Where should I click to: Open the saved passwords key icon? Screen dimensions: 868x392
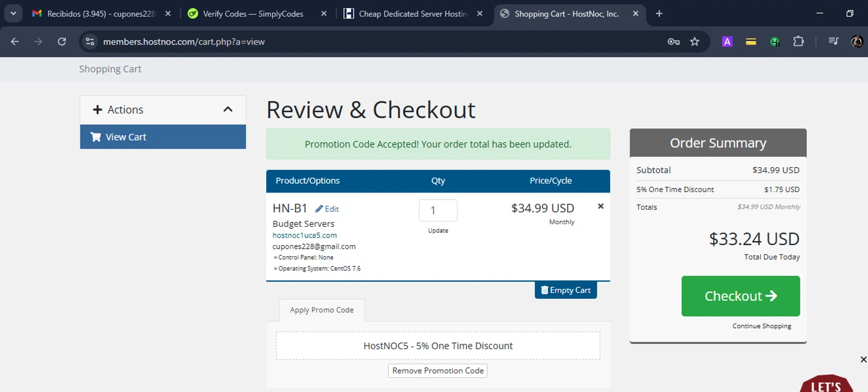pos(674,41)
